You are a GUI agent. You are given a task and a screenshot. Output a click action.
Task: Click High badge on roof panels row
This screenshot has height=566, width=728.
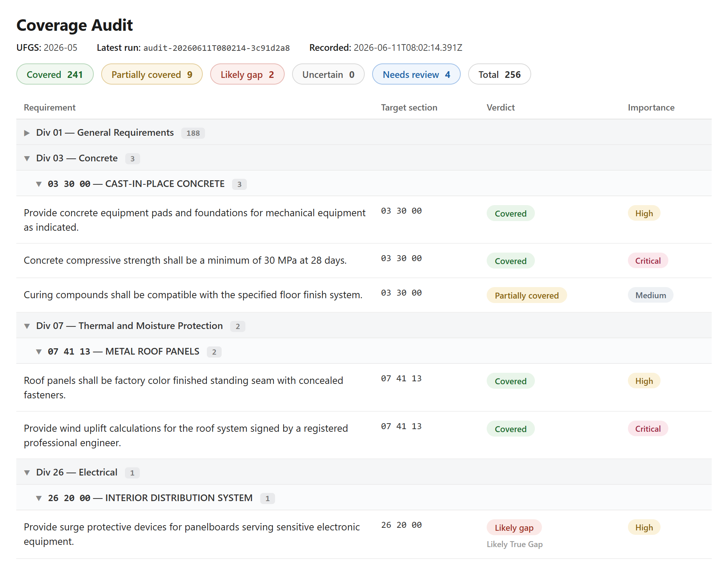point(644,381)
